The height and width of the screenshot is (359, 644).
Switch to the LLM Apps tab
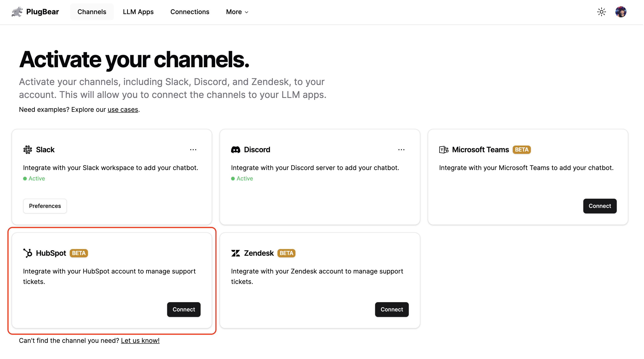coord(138,12)
